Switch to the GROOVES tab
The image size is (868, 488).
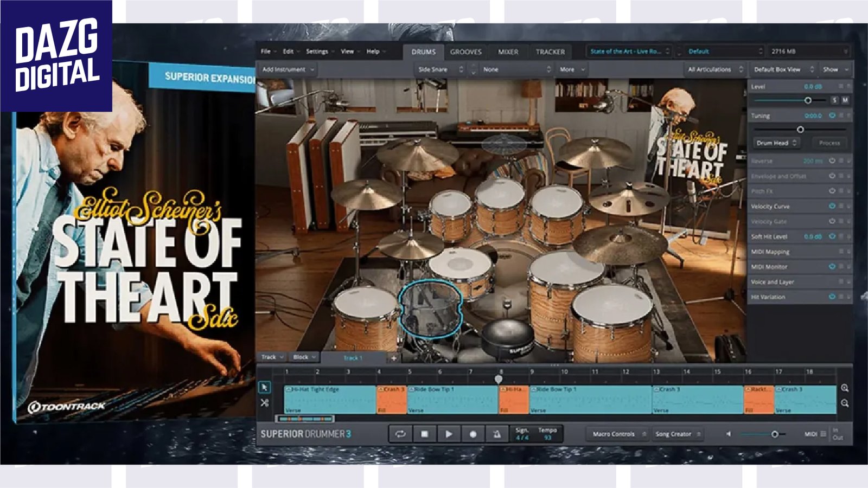pyautogui.click(x=465, y=52)
